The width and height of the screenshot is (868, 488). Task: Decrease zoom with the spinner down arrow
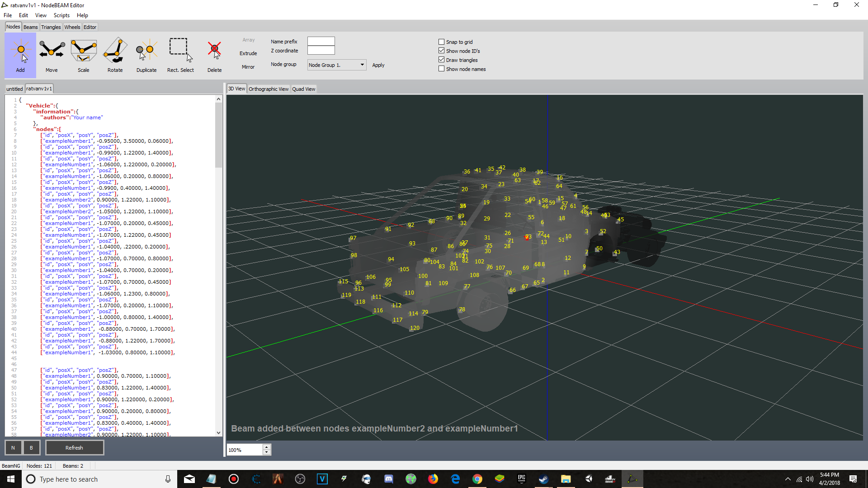pyautogui.click(x=267, y=452)
